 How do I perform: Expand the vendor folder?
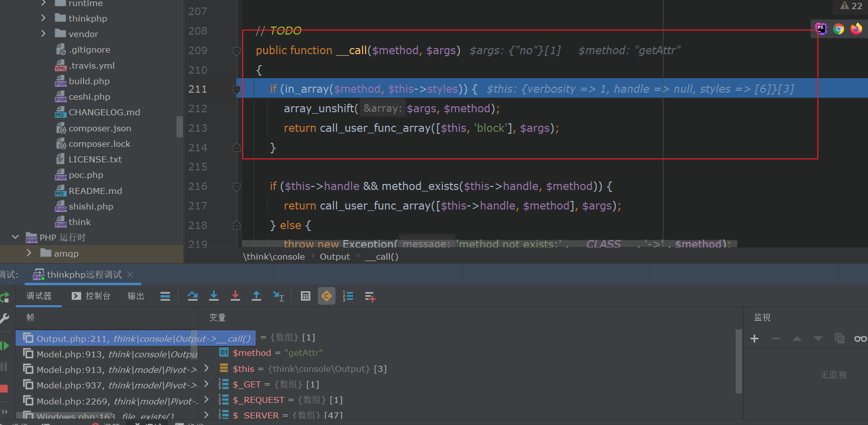click(x=44, y=34)
